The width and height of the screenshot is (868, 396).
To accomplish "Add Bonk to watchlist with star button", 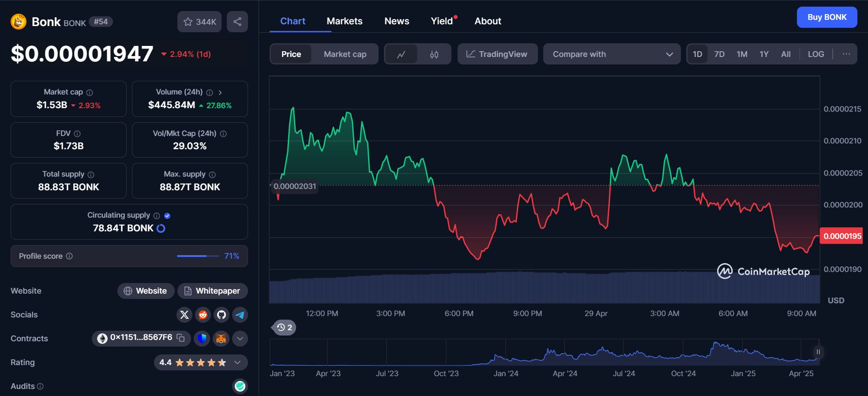I will click(199, 22).
